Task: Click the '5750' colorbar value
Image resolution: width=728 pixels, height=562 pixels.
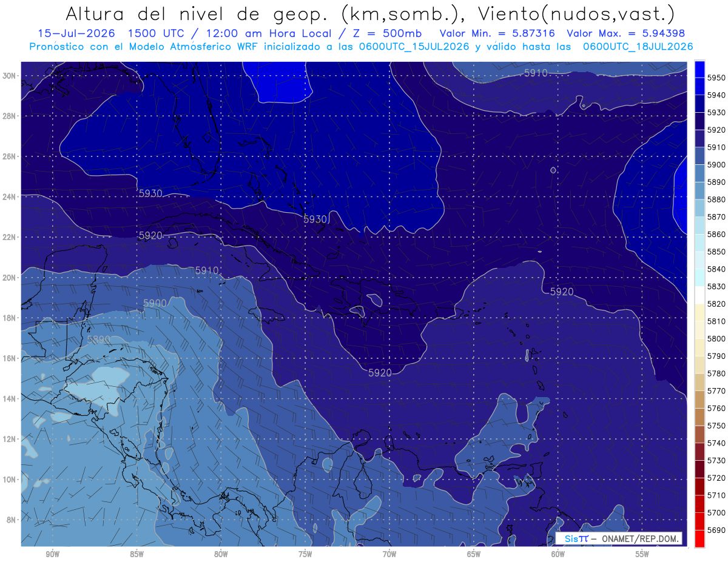Action: point(716,426)
